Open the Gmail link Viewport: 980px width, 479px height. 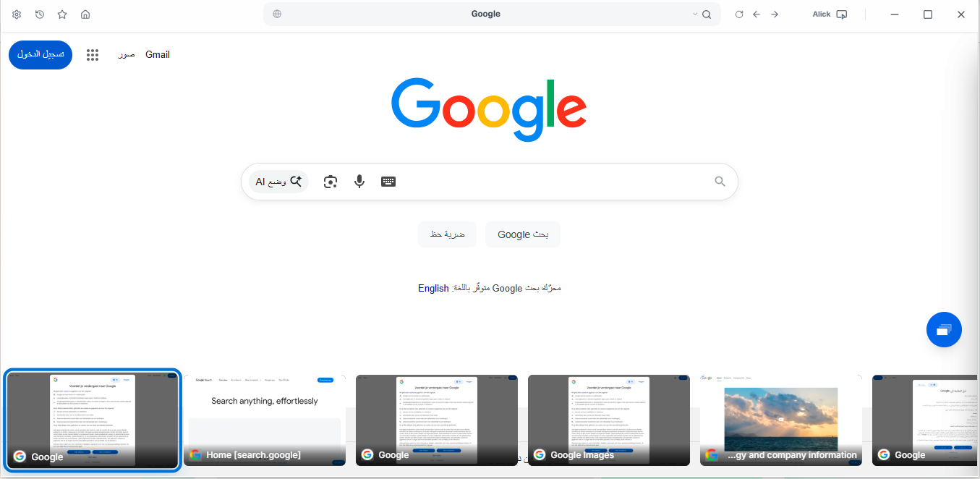pyautogui.click(x=158, y=55)
